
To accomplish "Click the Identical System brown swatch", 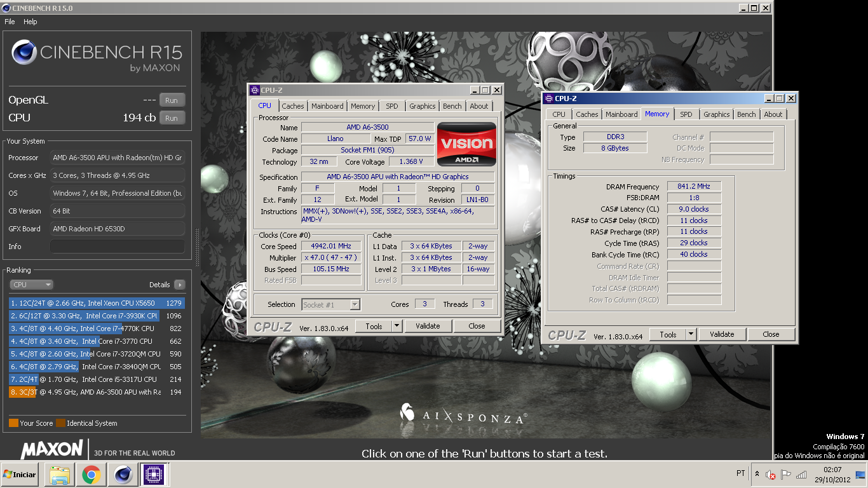I will click(60, 423).
